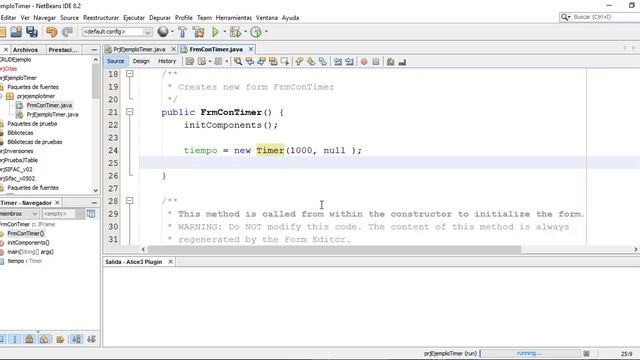This screenshot has width=640, height=360.
Task: Debug project icon in main toolbar
Action: click(235, 32)
